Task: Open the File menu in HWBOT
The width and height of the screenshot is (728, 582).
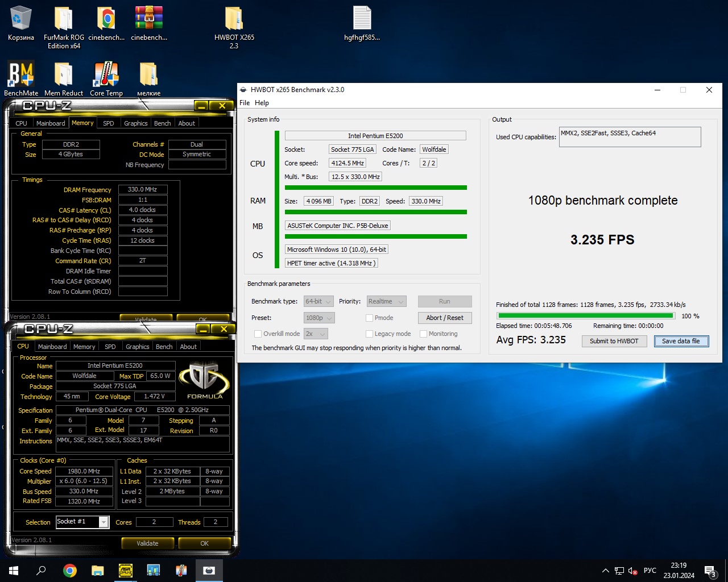Action: [245, 103]
